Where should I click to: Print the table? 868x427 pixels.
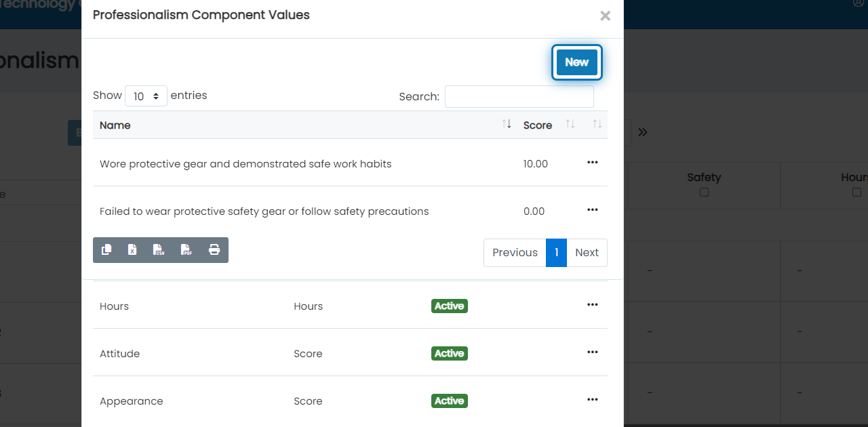(x=214, y=250)
